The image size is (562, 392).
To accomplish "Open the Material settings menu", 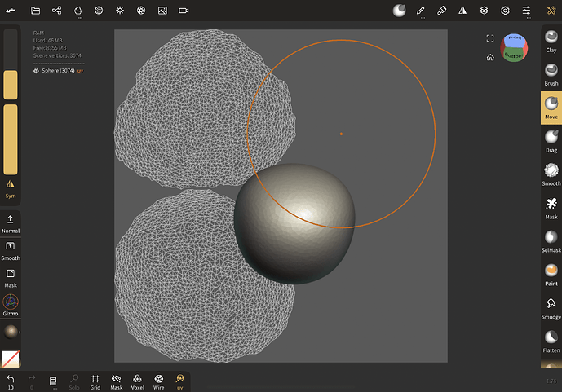I will 99,11.
